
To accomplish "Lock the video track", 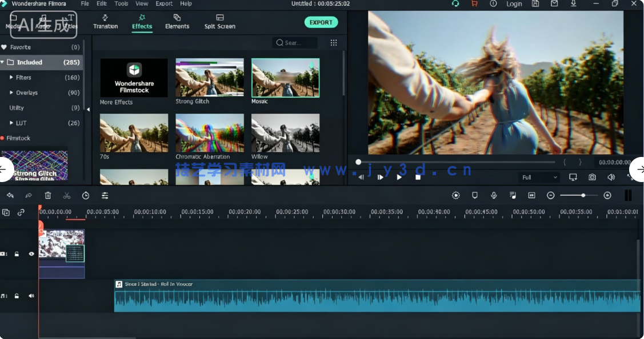I will [x=17, y=253].
